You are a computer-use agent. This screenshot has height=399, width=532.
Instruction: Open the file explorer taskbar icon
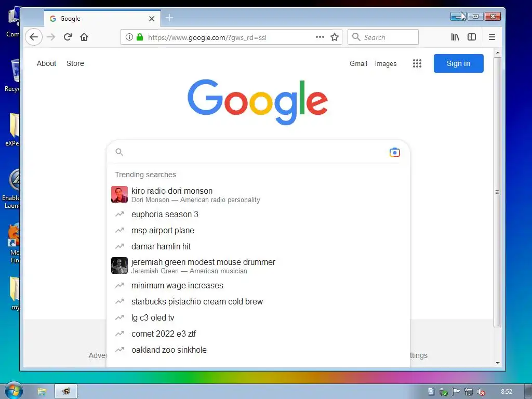pyautogui.click(x=42, y=392)
